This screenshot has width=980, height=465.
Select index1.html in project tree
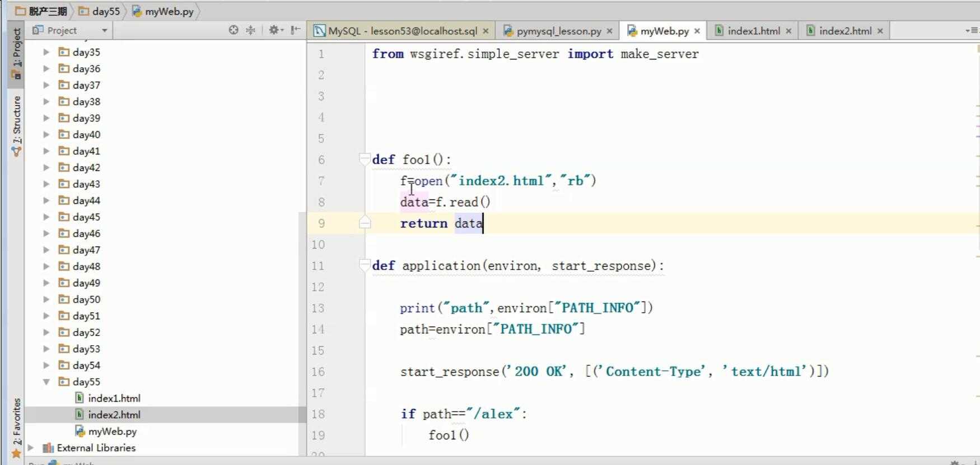pos(114,398)
